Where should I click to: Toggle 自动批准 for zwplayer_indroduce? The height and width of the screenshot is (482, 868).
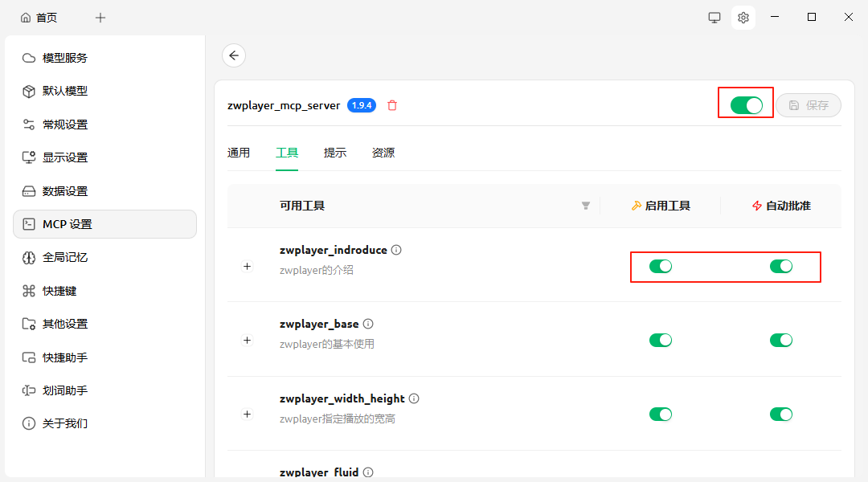click(x=781, y=266)
